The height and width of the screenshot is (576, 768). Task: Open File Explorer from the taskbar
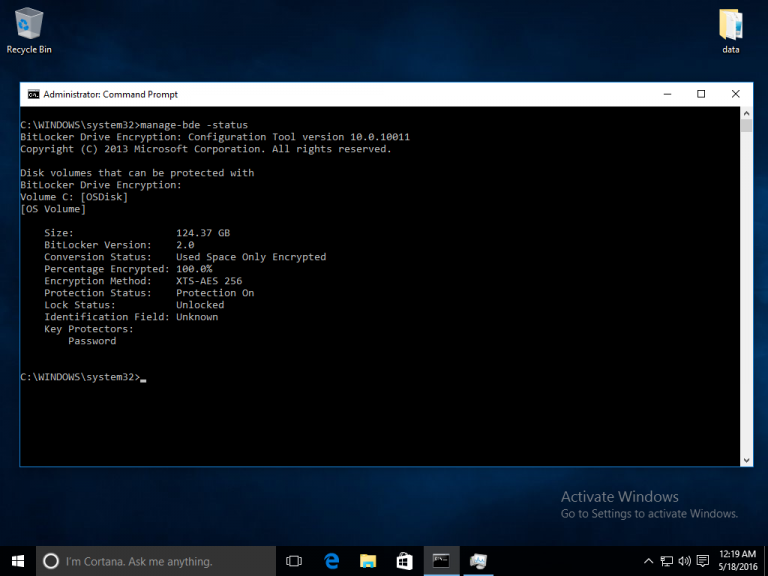tap(368, 561)
